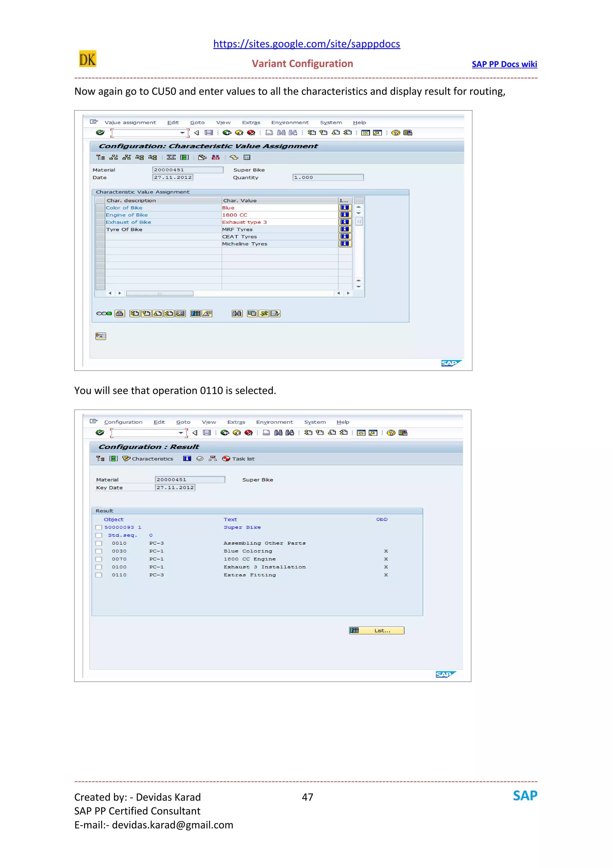Click horizontal scrollbar thumb under characteristics table
Screen dimensions: 613x868
(x=160, y=293)
